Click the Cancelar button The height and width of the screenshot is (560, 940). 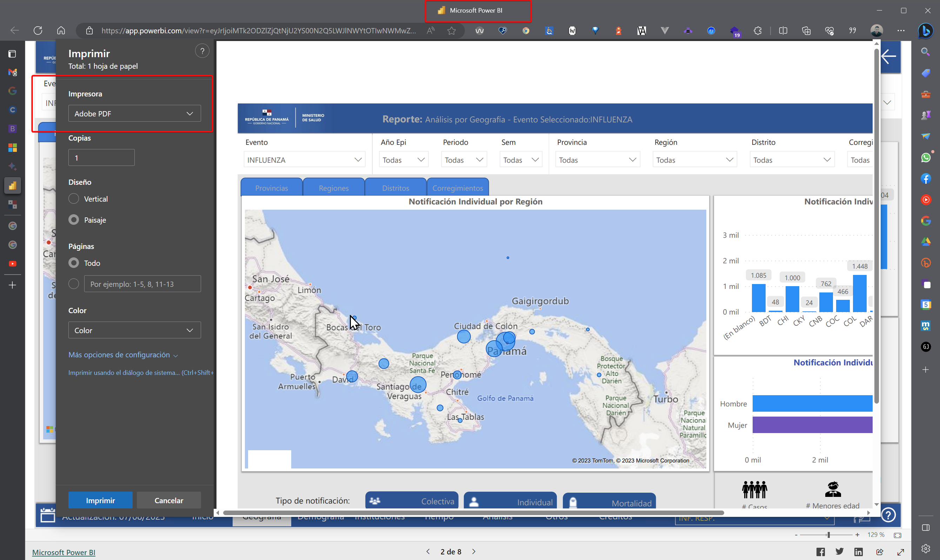click(x=169, y=500)
